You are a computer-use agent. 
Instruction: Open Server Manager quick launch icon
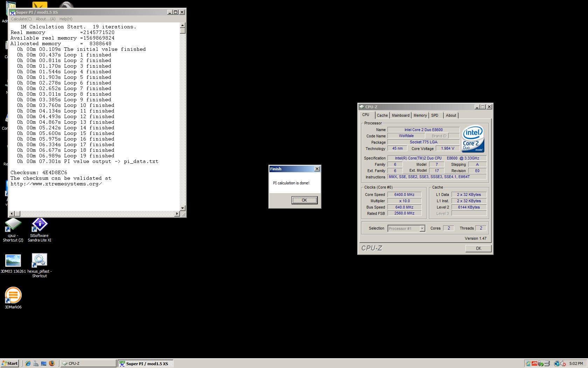36,363
